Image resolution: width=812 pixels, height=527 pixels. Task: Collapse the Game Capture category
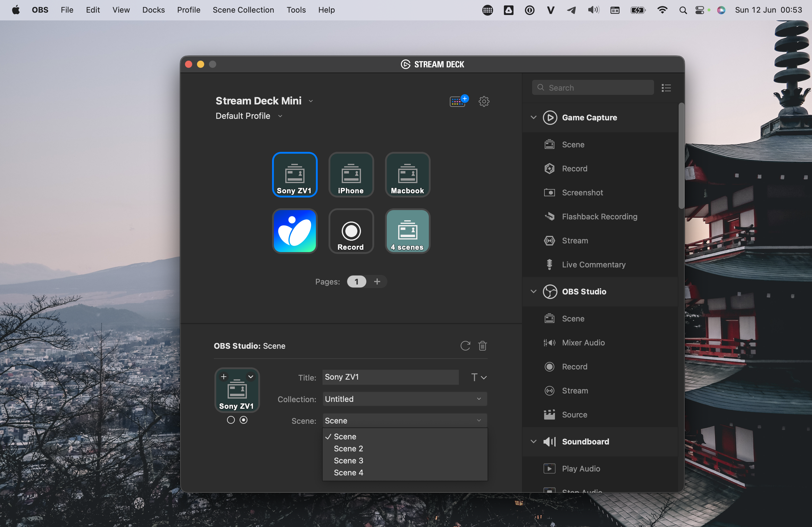click(x=533, y=118)
